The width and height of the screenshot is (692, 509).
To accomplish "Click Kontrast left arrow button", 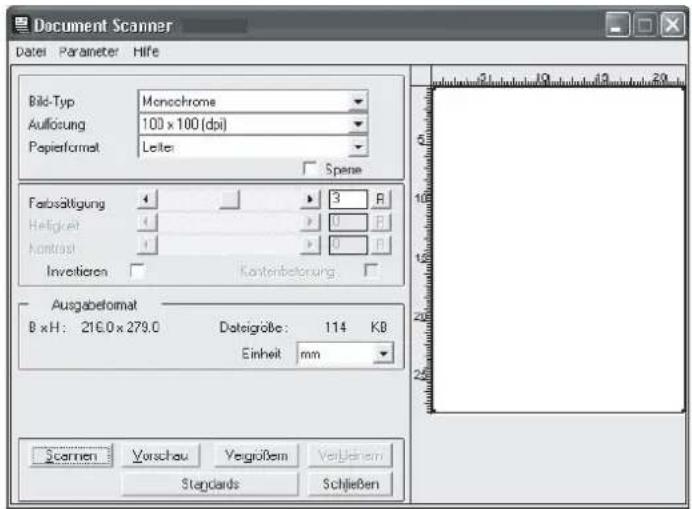I will 147,245.
